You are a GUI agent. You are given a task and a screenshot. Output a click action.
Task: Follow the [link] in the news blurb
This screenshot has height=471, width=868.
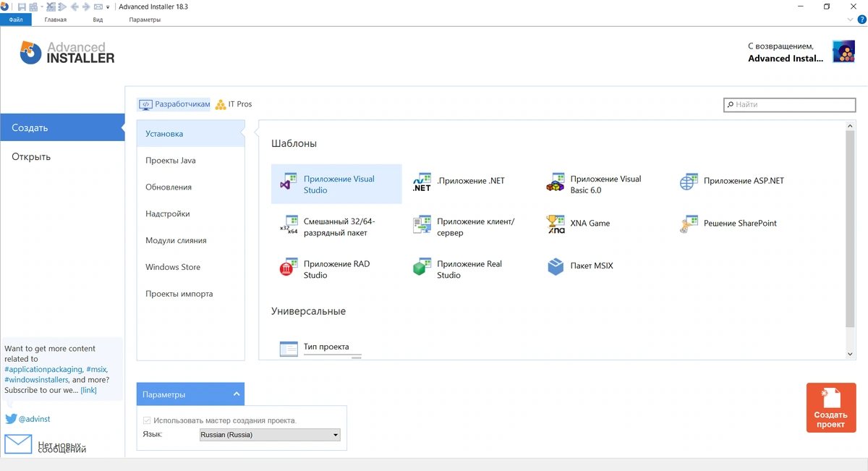(88, 390)
